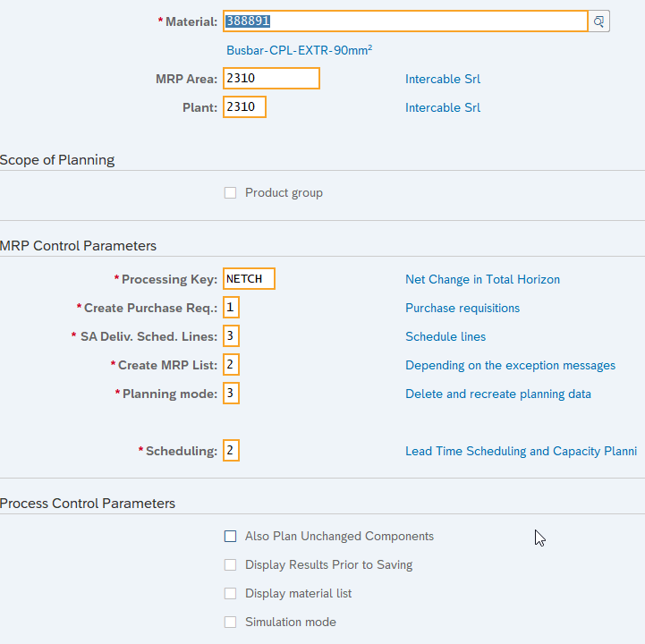Enable the Simulation mode checkbox
The image size is (645, 644).
click(230, 623)
